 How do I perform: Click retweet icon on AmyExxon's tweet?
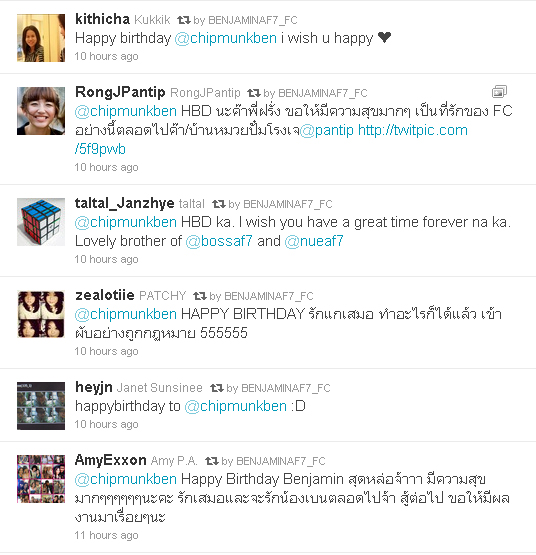click(212, 461)
